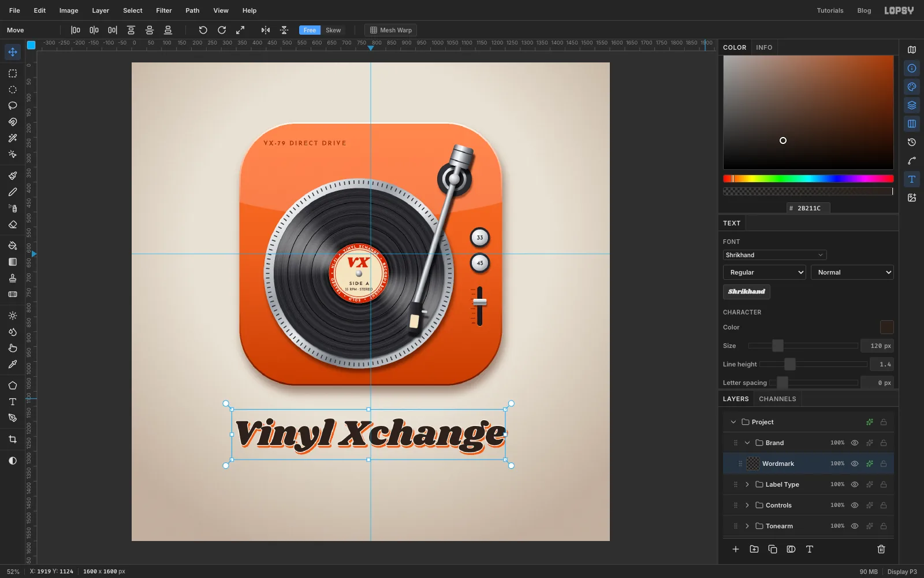
Task: Select the Text tool in toolbox
Action: click(13, 402)
